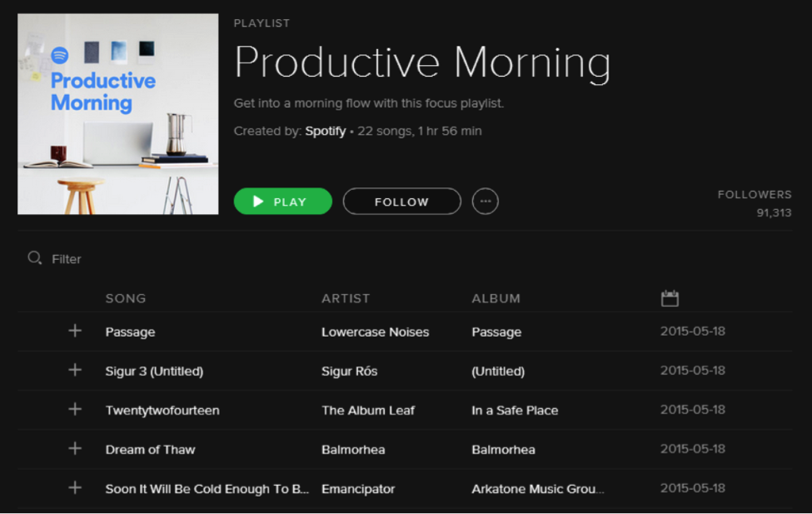This screenshot has width=812, height=514.
Task: Click the Productive Morning cover art
Action: pos(118,114)
